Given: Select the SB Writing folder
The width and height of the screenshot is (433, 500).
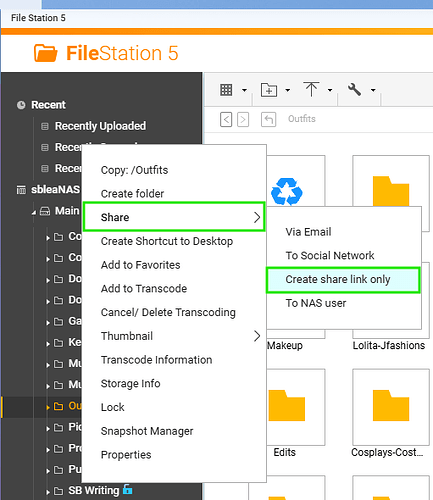Looking at the screenshot, I should pos(94,490).
